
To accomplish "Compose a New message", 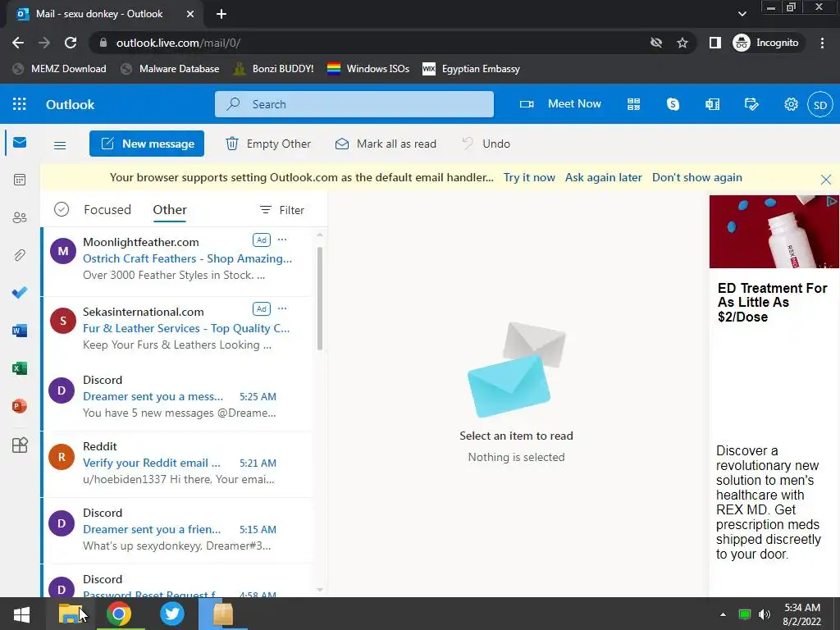I will click(147, 144).
